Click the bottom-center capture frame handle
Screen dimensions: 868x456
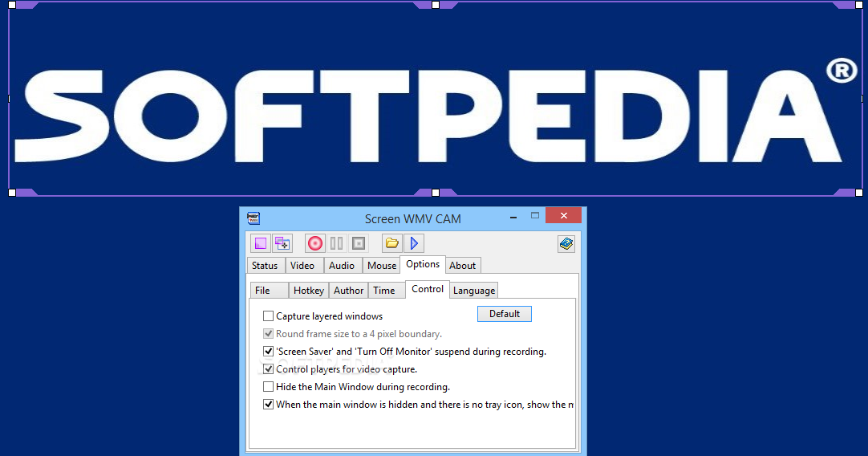(x=436, y=193)
